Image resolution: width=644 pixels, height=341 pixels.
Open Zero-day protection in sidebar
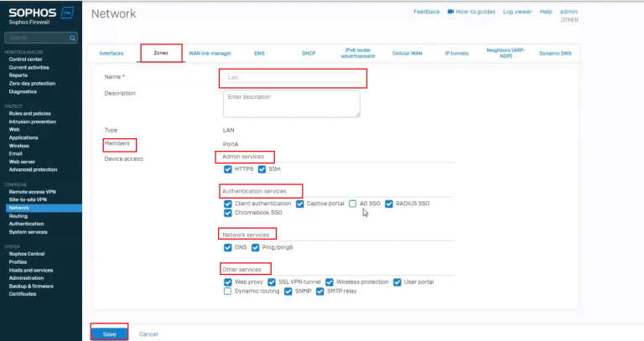(32, 83)
